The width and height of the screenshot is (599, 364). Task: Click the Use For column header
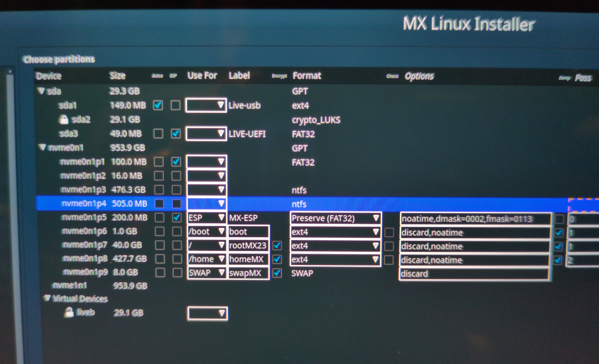(202, 75)
